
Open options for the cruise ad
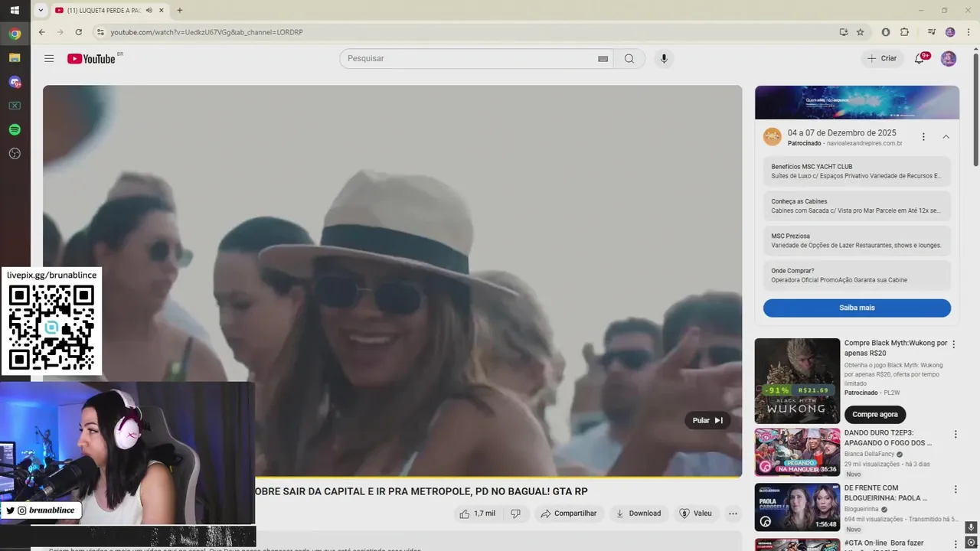[923, 137]
